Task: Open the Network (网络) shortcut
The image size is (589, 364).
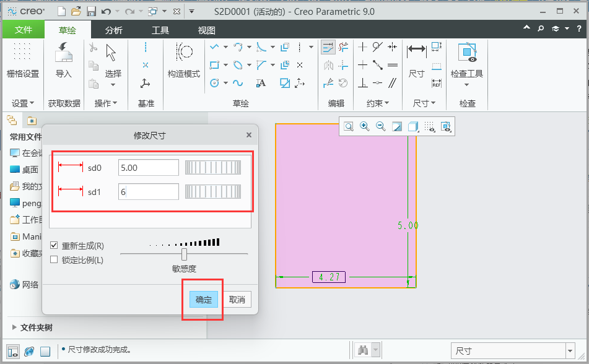Action: (24, 285)
